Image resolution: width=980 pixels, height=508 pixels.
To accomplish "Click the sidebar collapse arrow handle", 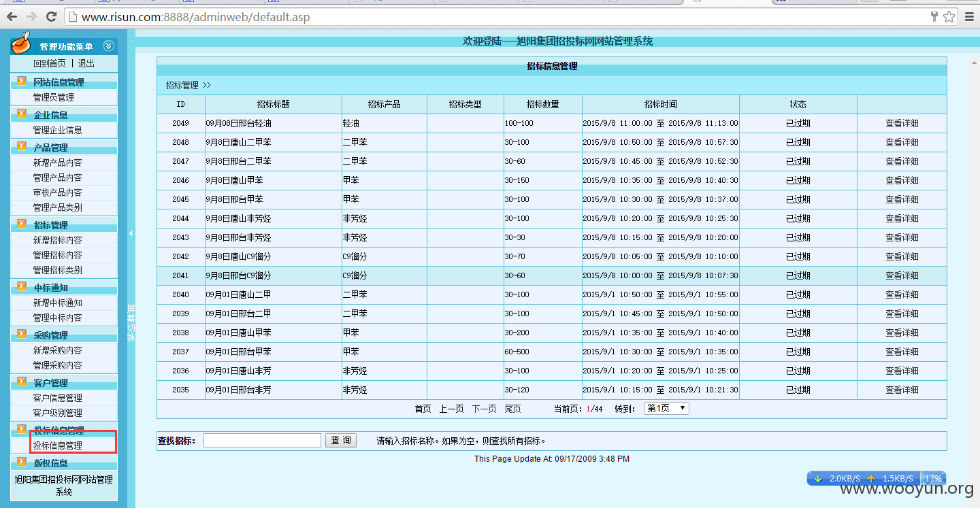I will [x=131, y=233].
